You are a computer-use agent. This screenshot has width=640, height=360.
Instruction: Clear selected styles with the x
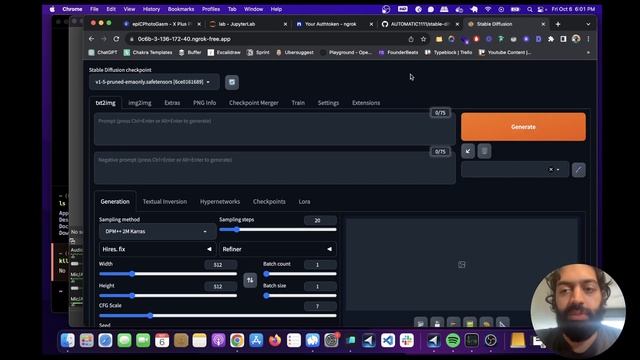(x=551, y=169)
